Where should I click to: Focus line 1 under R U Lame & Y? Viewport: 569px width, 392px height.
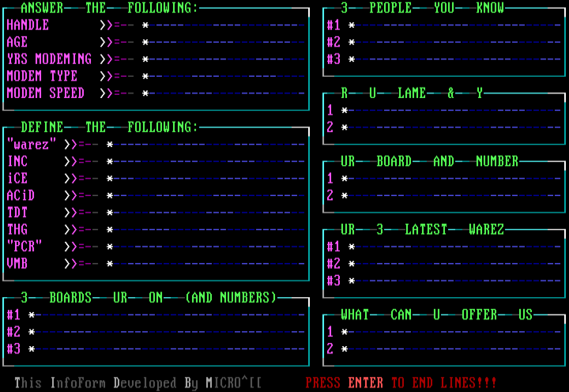(x=454, y=111)
